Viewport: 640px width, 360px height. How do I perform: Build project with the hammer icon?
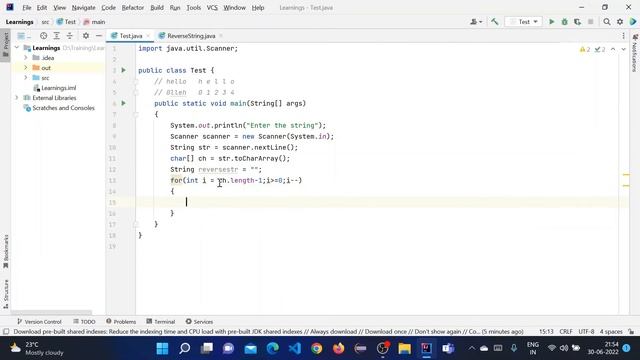click(x=495, y=22)
